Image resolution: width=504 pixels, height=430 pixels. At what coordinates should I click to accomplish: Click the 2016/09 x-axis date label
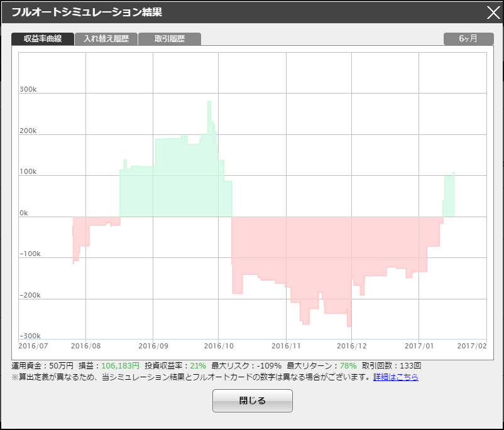point(153,346)
